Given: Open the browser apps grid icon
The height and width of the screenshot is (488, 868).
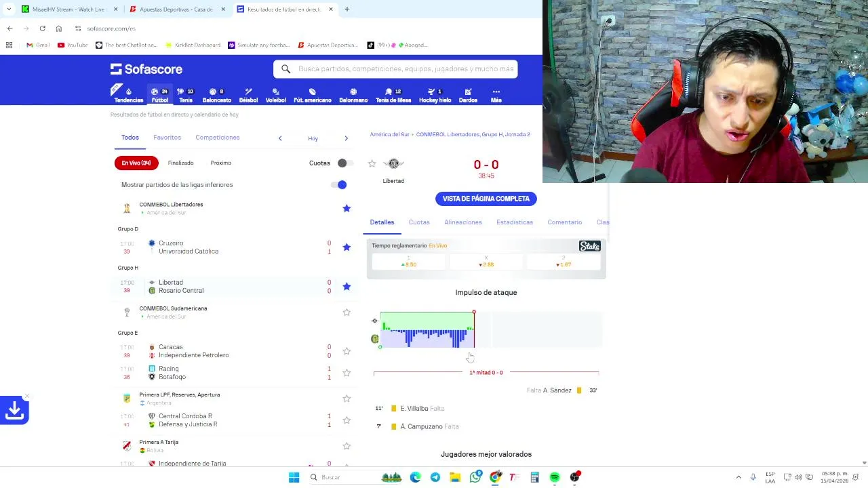Looking at the screenshot, I should [9, 45].
